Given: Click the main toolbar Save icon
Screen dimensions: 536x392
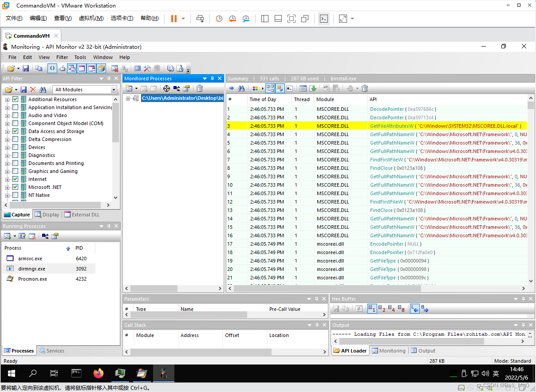Looking at the screenshot, I should 26,68.
